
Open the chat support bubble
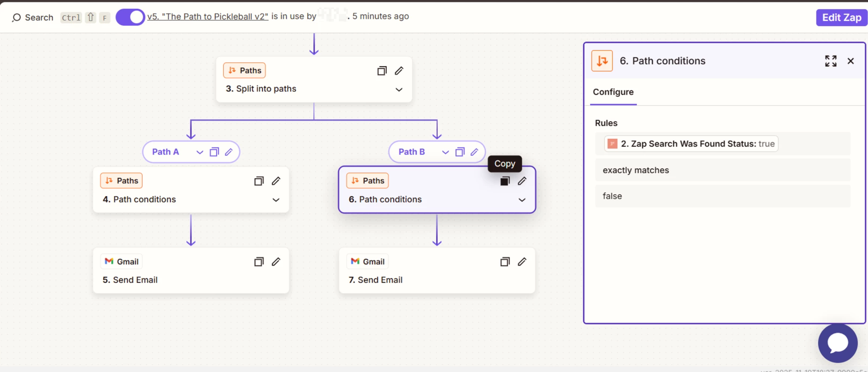(x=837, y=343)
